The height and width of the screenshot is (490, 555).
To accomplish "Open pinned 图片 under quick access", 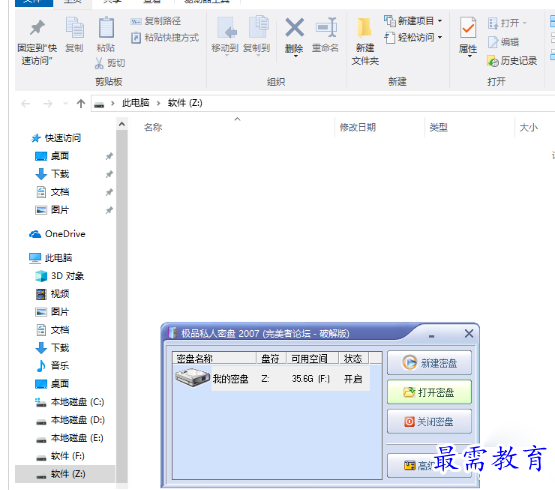I will 52,210.
